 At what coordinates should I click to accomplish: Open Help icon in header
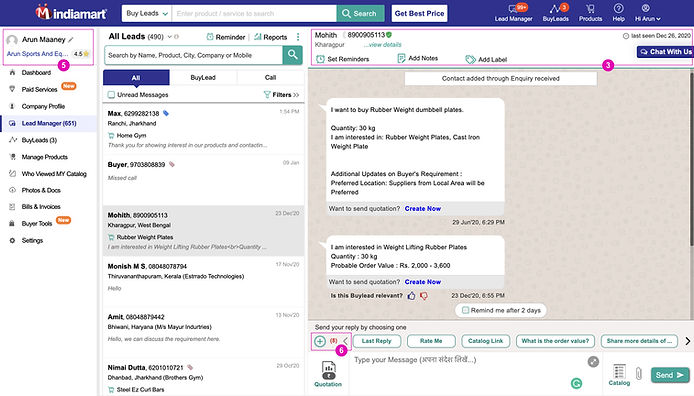618,13
